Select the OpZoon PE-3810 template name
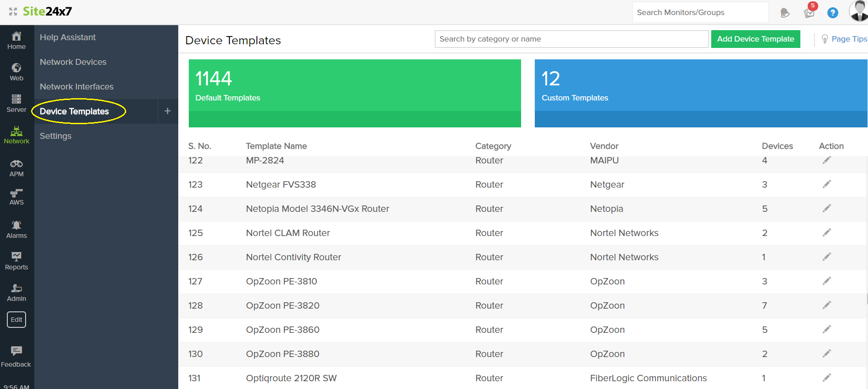 click(282, 281)
